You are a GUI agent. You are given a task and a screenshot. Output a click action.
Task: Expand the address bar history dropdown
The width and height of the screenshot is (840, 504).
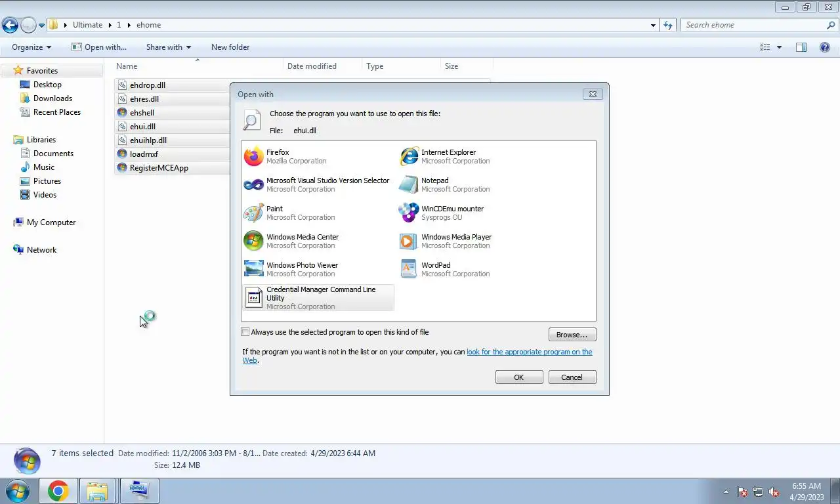pyautogui.click(x=653, y=26)
